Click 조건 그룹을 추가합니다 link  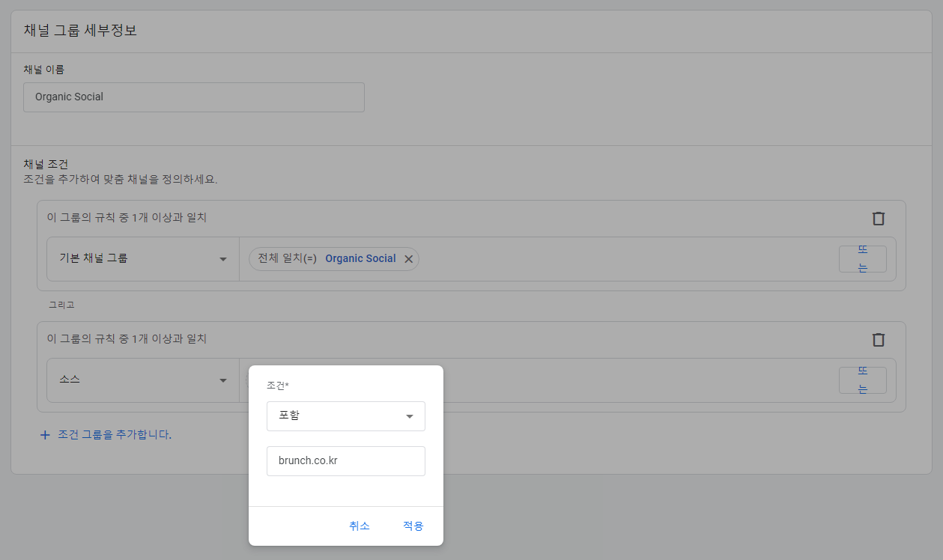coord(106,434)
